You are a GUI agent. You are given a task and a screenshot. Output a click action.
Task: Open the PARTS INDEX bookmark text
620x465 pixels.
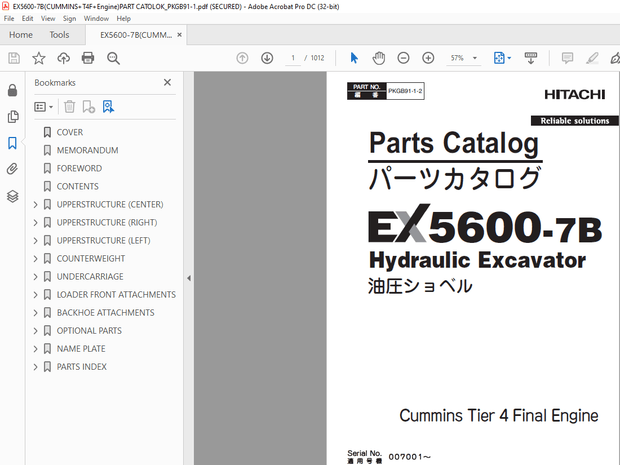pyautogui.click(x=81, y=367)
